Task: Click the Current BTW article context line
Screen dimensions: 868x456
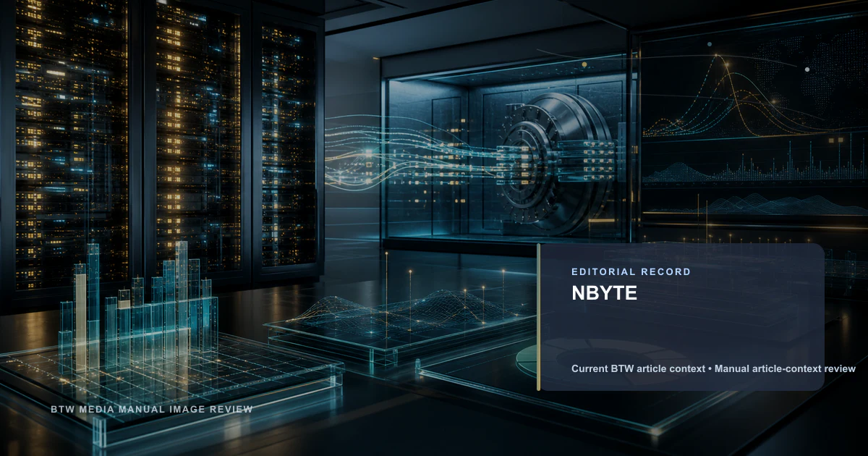Action: (x=714, y=369)
